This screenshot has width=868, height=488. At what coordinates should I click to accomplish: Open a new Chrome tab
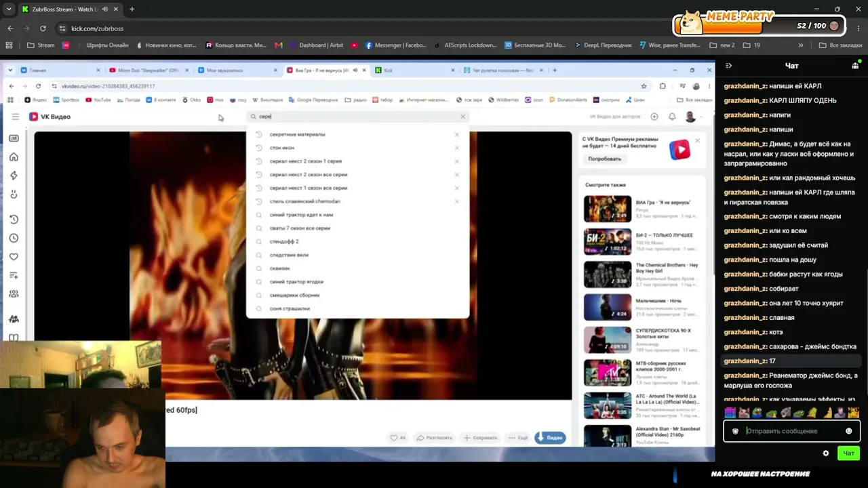[x=132, y=9]
